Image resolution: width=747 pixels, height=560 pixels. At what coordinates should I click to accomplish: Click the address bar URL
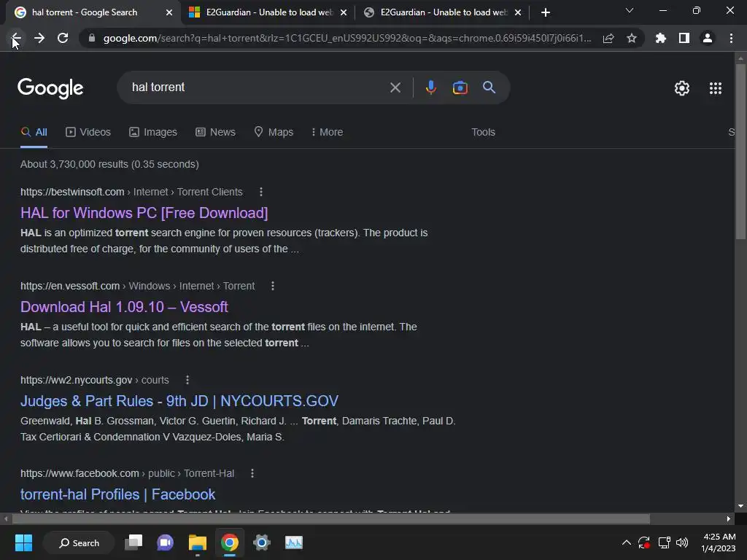tap(347, 38)
